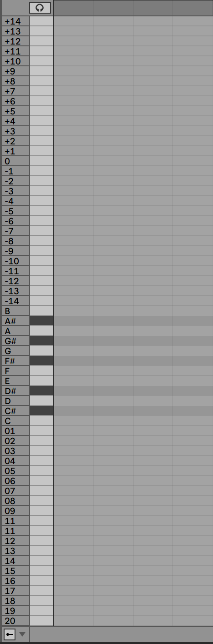Select the B note label
Viewport: 213px width, 644px height.
tap(8, 311)
